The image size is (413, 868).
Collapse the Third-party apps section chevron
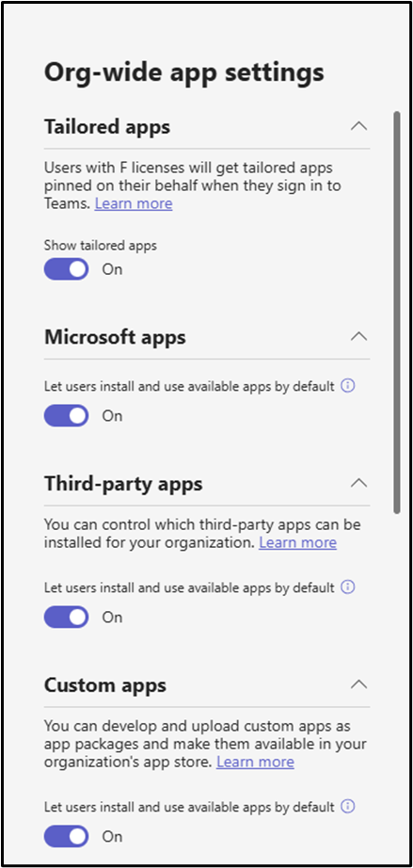pos(358,483)
